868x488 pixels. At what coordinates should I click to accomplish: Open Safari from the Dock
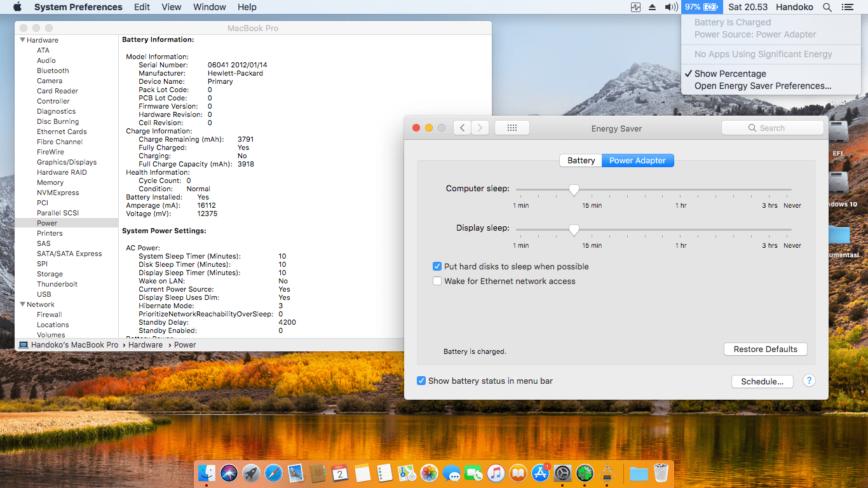[273, 473]
